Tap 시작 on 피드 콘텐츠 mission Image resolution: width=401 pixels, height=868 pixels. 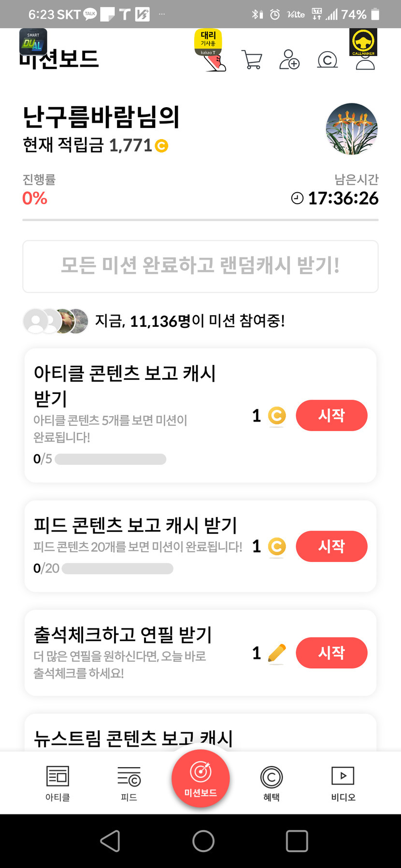(x=331, y=546)
